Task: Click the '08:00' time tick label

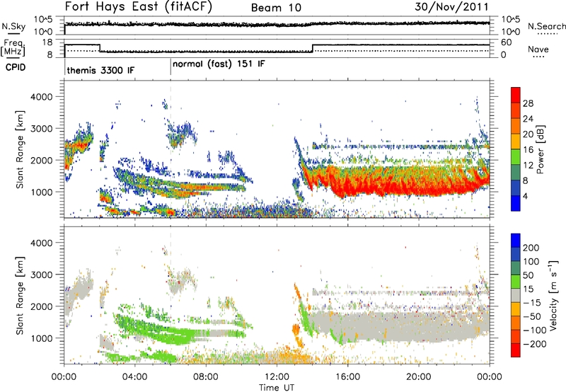Action: (206, 377)
